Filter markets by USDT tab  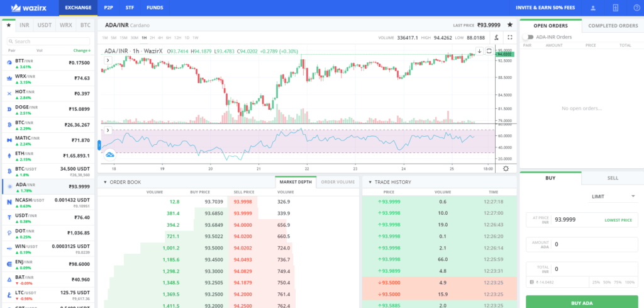pyautogui.click(x=45, y=25)
